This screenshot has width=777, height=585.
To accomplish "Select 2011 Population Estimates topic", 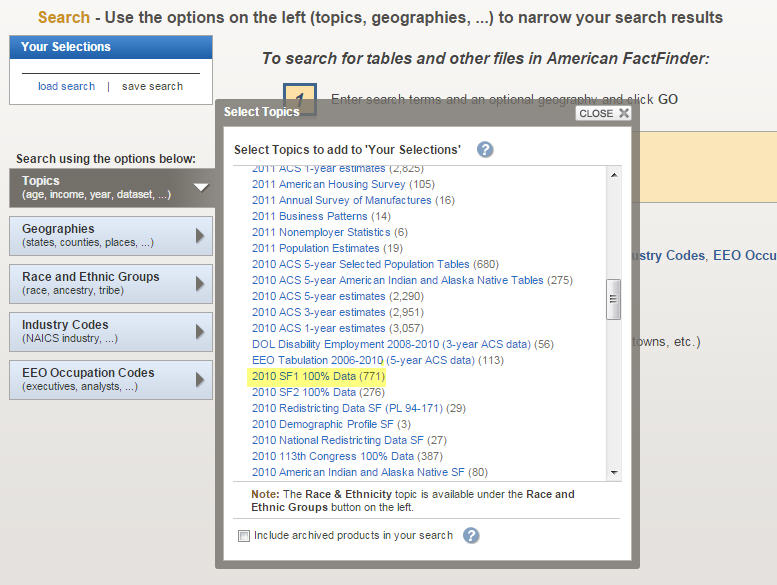I will [x=316, y=248].
